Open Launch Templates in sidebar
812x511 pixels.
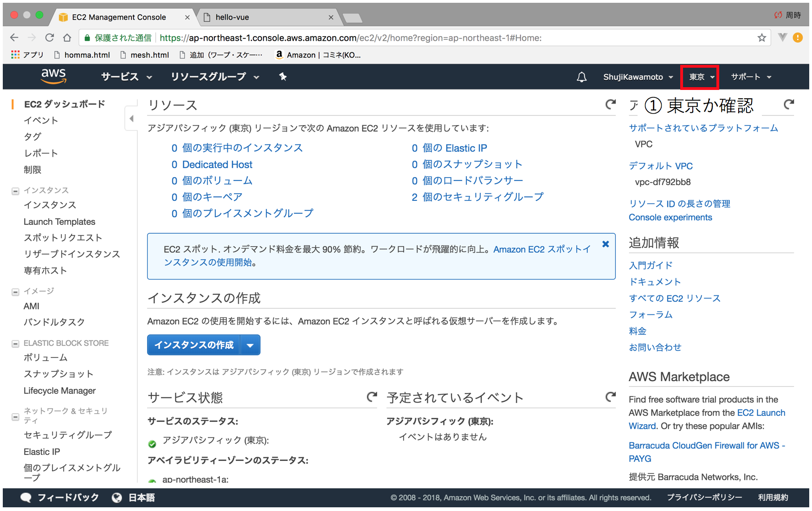[59, 222]
